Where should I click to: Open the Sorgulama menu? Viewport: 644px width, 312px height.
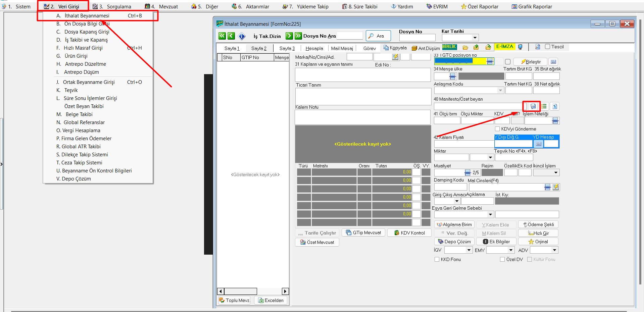(112, 6)
